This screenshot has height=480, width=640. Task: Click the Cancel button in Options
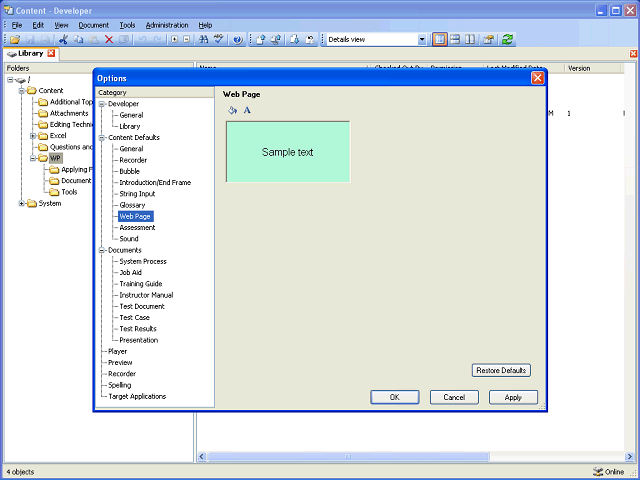[x=454, y=397]
